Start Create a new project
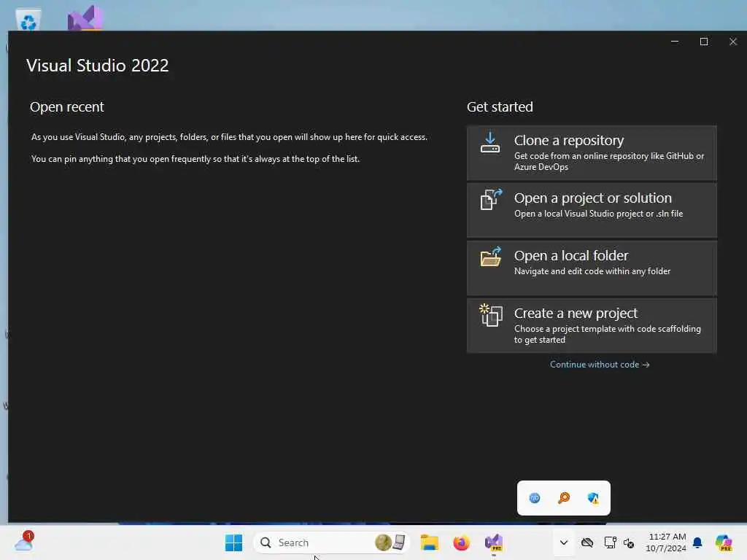 [592, 326]
